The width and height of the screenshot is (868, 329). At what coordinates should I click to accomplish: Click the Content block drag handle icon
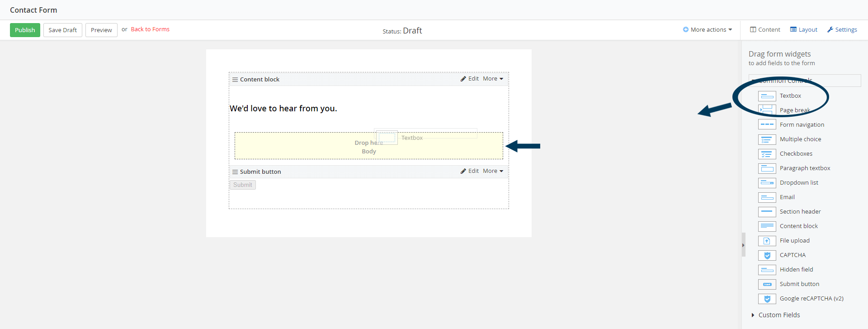[235, 80]
